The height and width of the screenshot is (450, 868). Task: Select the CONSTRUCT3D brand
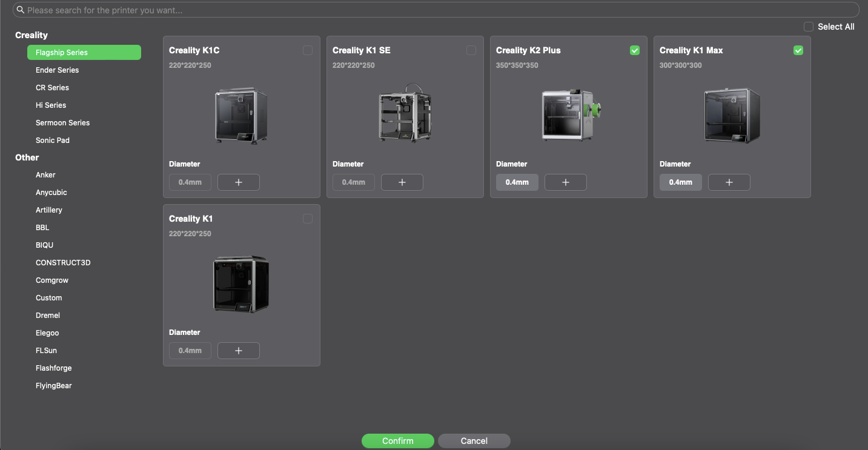coord(63,263)
